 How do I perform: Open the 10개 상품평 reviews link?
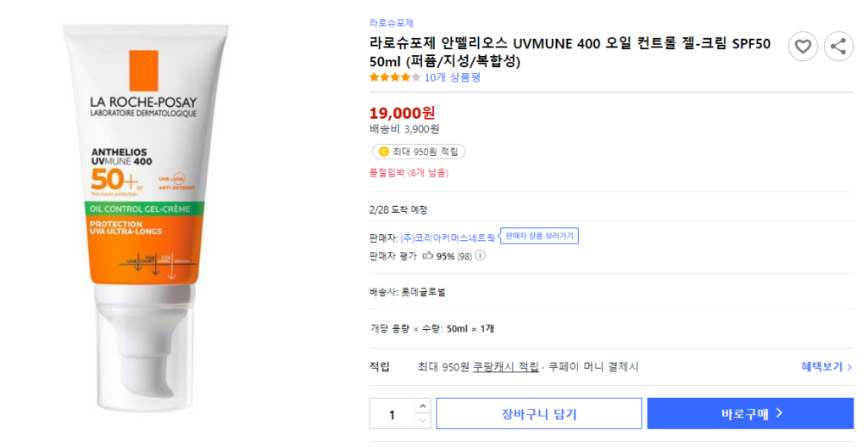453,77
